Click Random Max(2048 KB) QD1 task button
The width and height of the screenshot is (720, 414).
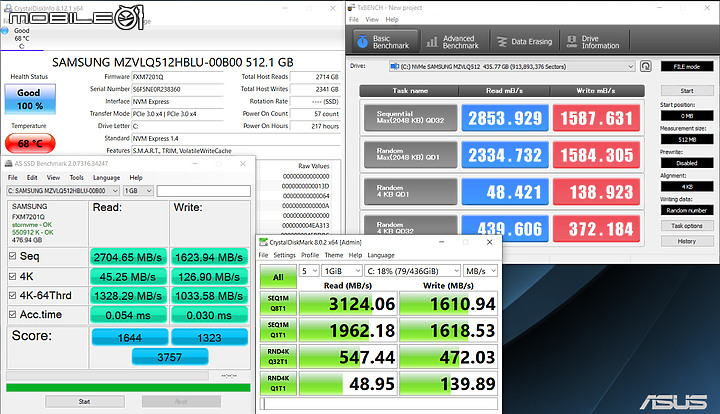click(x=411, y=154)
